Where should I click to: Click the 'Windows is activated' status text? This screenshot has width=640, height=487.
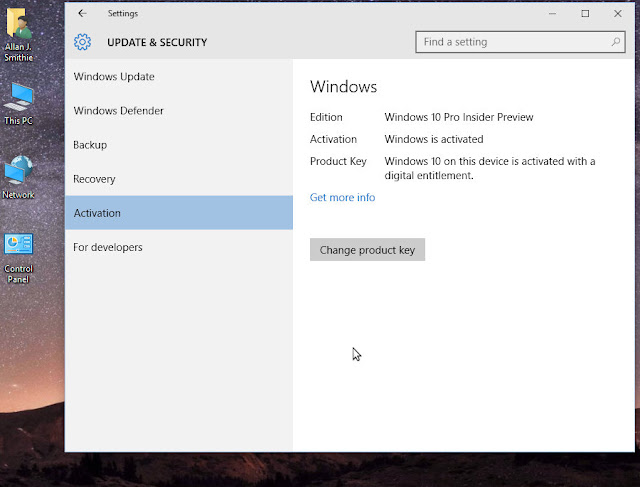tap(434, 139)
